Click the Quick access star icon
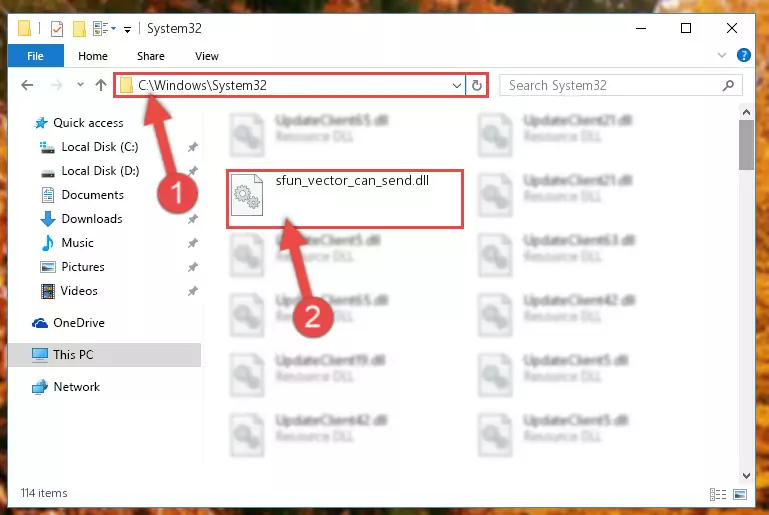Screen dimensions: 769x515 click(x=41, y=123)
